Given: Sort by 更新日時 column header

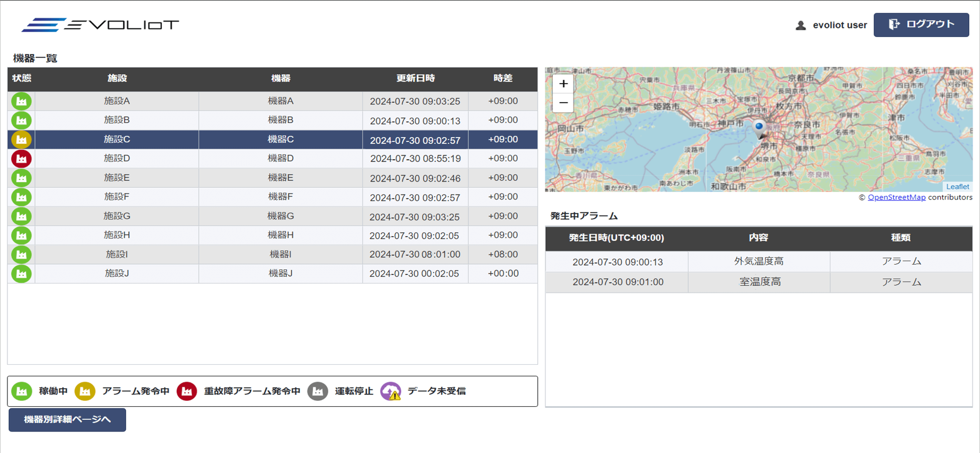Looking at the screenshot, I should [x=415, y=78].
